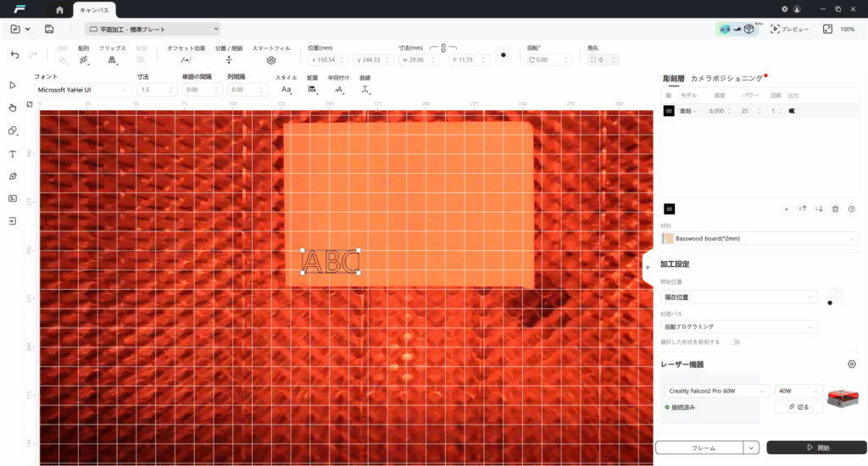Click the スマートフィル icon
868x466 pixels.
(x=270, y=60)
